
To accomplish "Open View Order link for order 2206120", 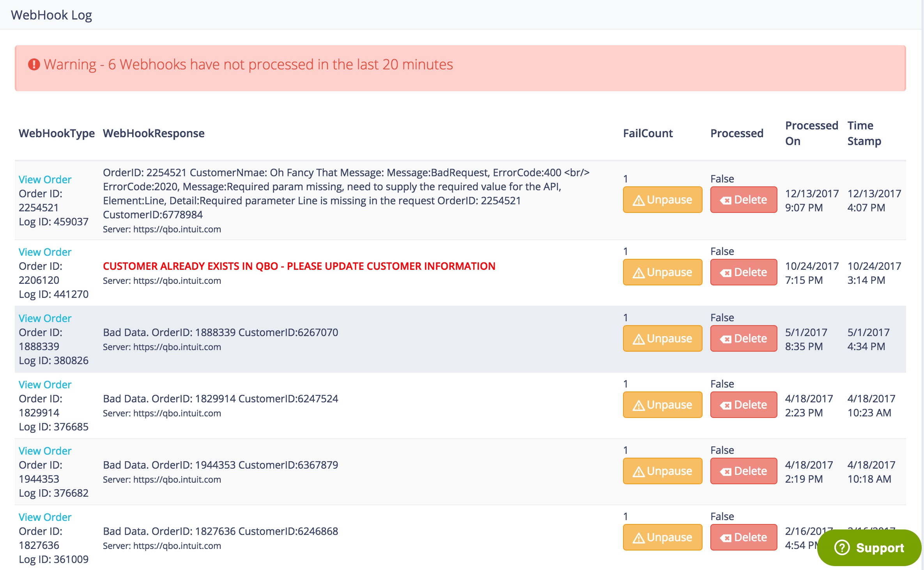I will pos(45,252).
